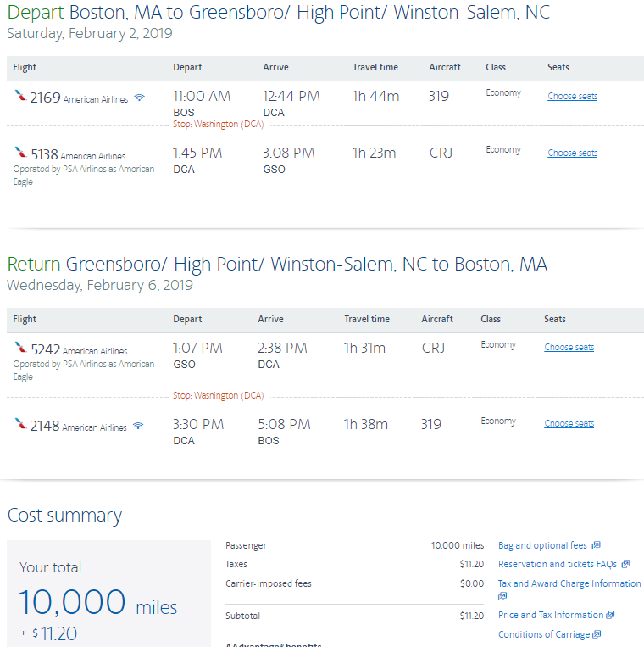Click external-link icon beside Reservation and tickets FAQs
This screenshot has height=647, width=644.
pyautogui.click(x=625, y=564)
